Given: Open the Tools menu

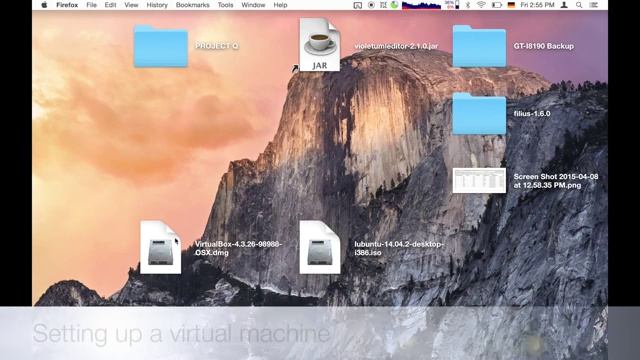Looking at the screenshot, I should pos(225,5).
